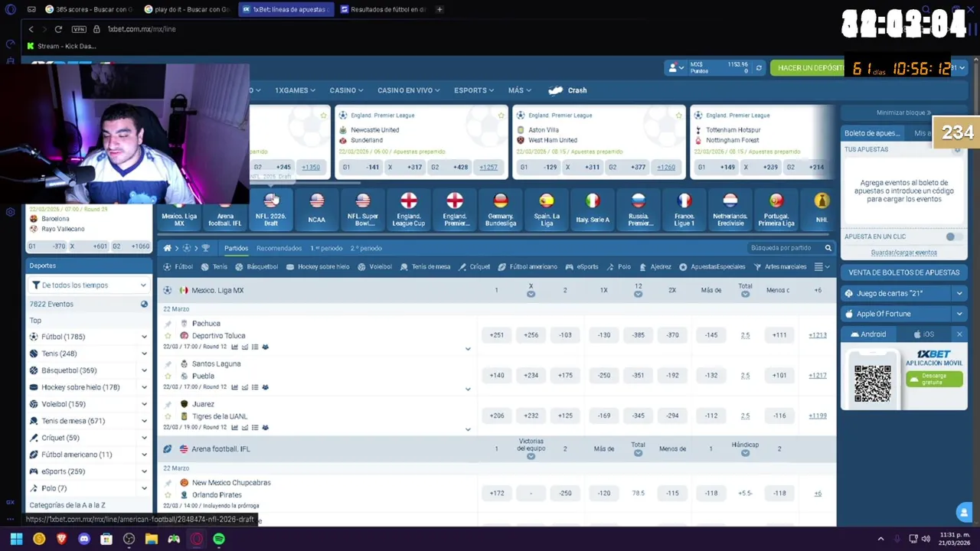
Task: Open the CASINO dropdown menu
Action: tap(346, 90)
